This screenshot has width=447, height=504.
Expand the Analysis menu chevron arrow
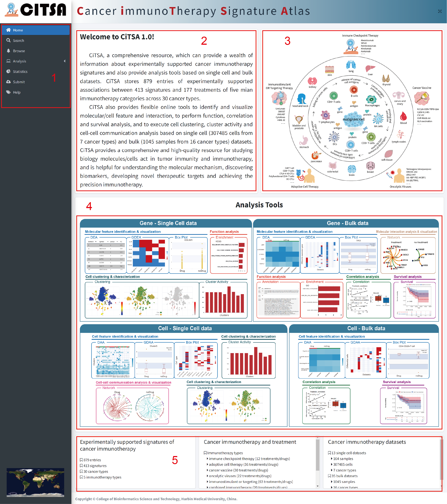click(x=65, y=61)
